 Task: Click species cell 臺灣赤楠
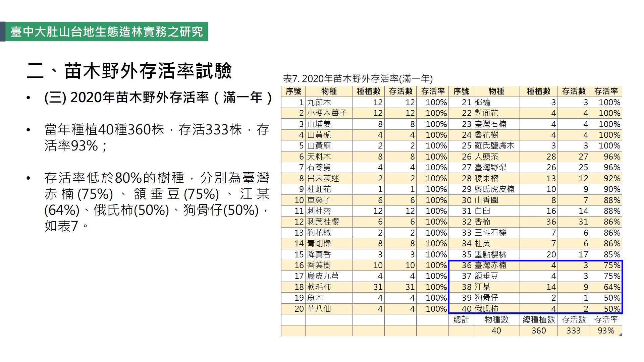pyautogui.click(x=496, y=265)
